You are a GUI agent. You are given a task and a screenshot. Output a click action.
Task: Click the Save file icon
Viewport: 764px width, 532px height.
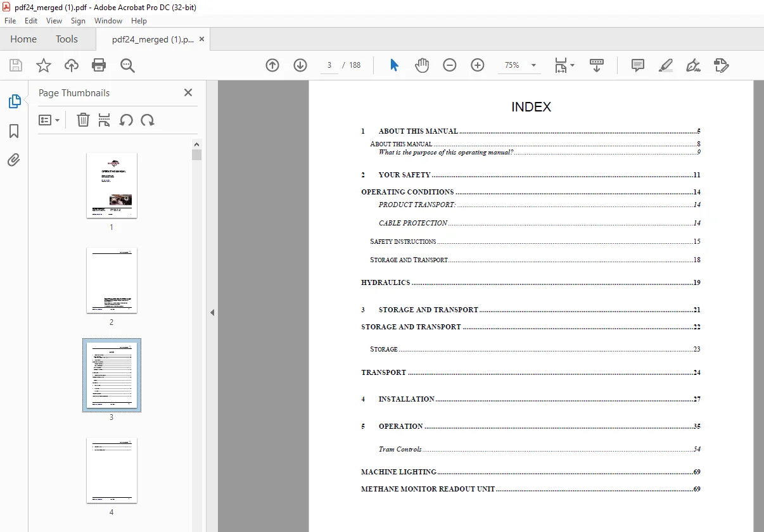[16, 65]
